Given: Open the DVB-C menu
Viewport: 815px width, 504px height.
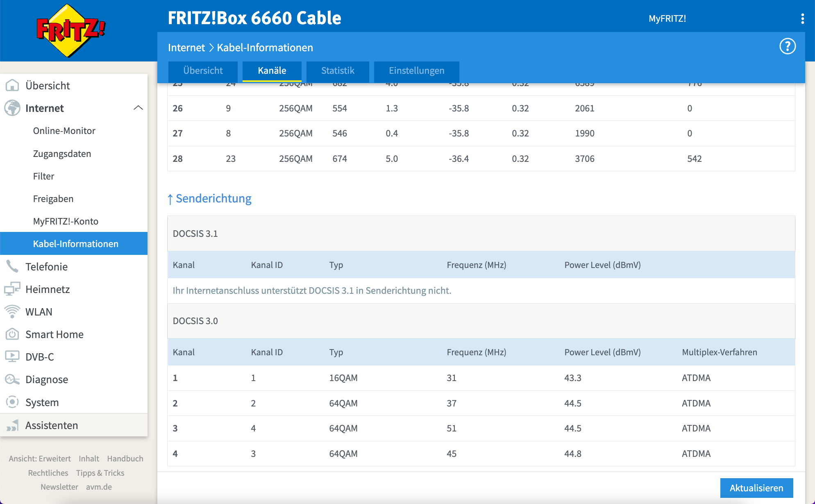Looking at the screenshot, I should coord(40,356).
